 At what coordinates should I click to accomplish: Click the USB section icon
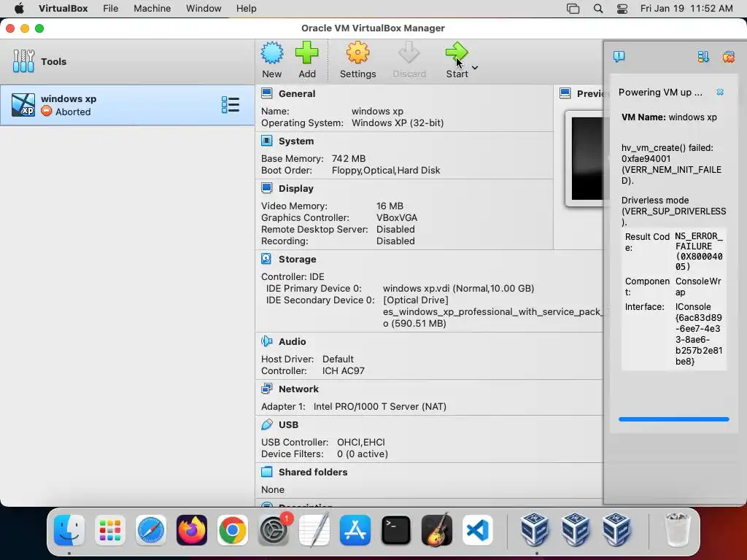(267, 424)
